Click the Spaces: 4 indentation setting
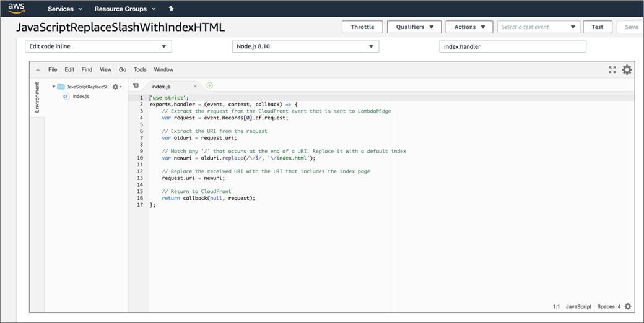This screenshot has height=323, width=644. click(x=609, y=306)
